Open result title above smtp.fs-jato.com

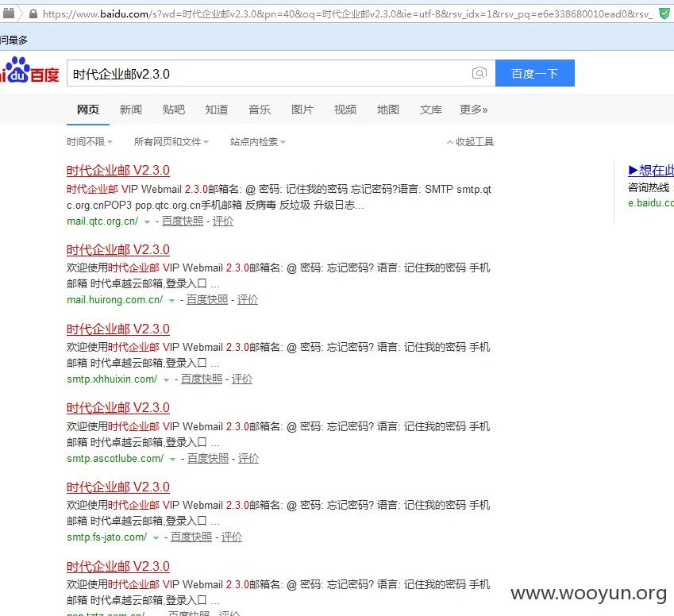coord(118,487)
